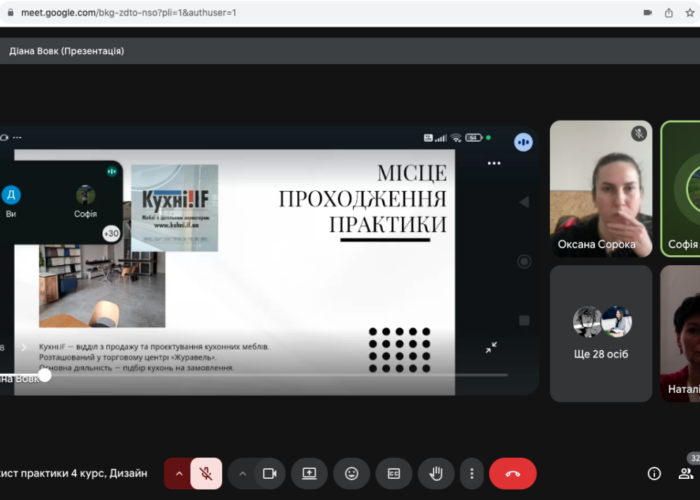Click the present screen icon
The height and width of the screenshot is (500, 700).
310,473
